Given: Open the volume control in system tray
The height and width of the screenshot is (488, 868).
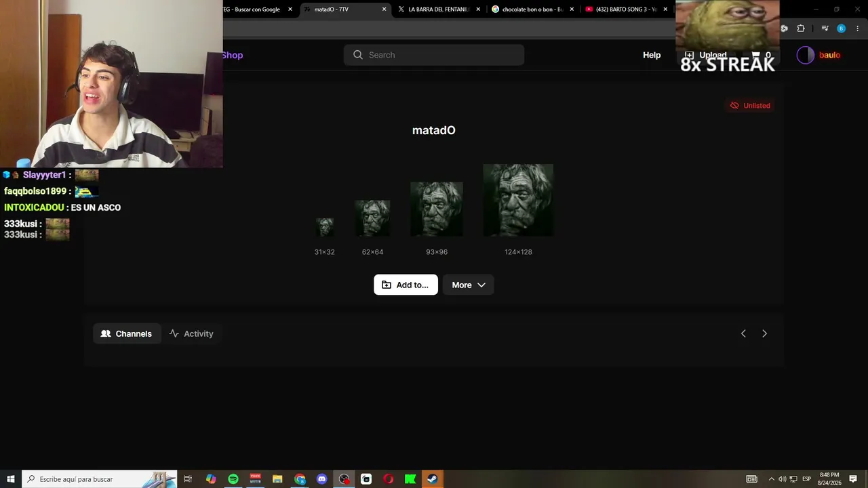Looking at the screenshot, I should 782,479.
